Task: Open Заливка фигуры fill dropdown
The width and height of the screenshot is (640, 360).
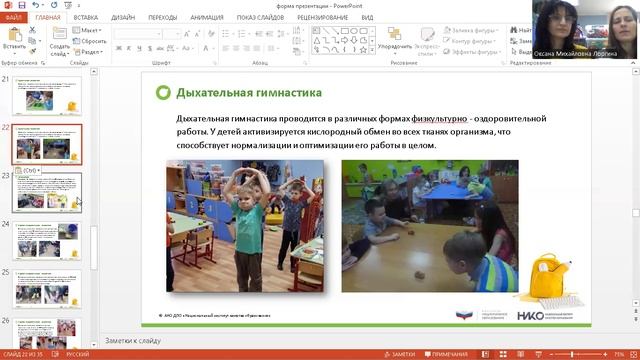Action: coord(471,30)
